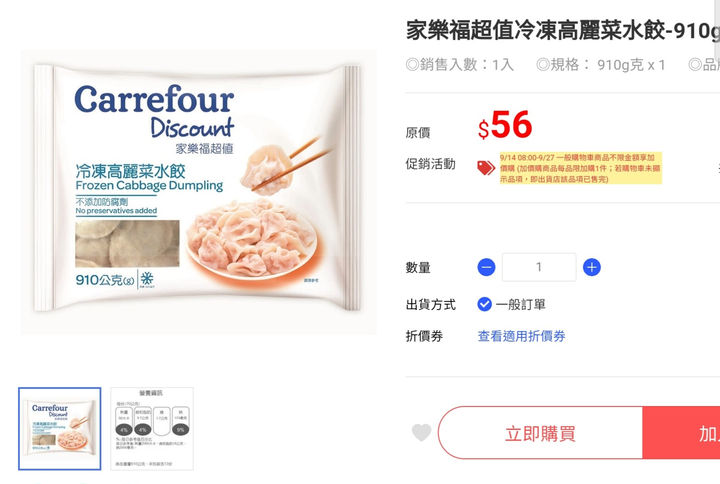The height and width of the screenshot is (484, 720).
Task: Click the heart favorite icon
Action: (x=422, y=433)
